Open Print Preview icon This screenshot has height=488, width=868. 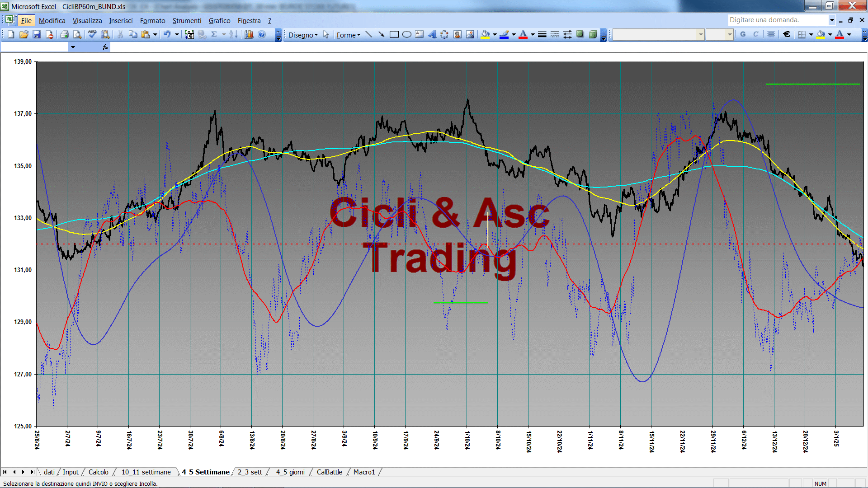pyautogui.click(x=77, y=34)
